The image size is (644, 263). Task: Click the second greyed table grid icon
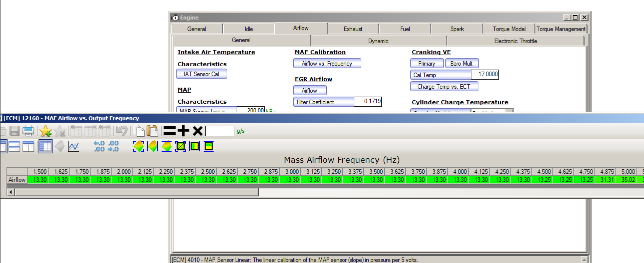point(91,131)
